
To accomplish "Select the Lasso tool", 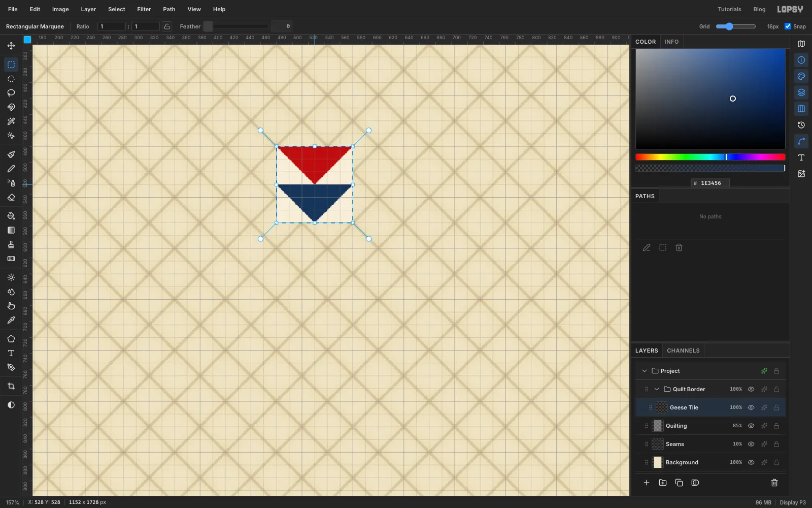I will pyautogui.click(x=11, y=93).
